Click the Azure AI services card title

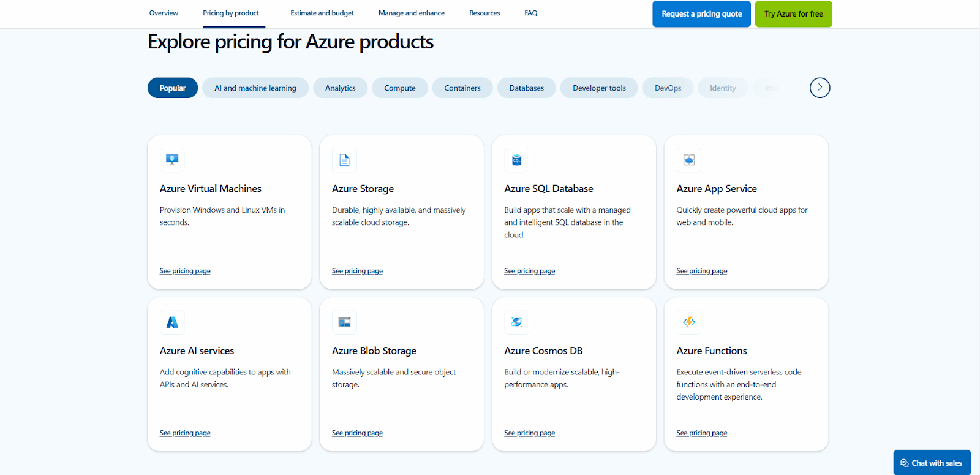[197, 351]
